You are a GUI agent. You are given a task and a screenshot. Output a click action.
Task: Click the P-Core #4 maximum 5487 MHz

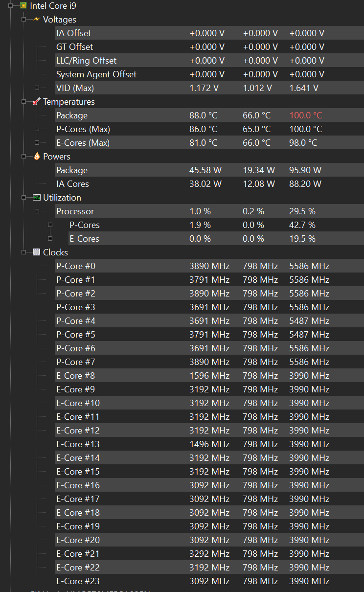(309, 321)
